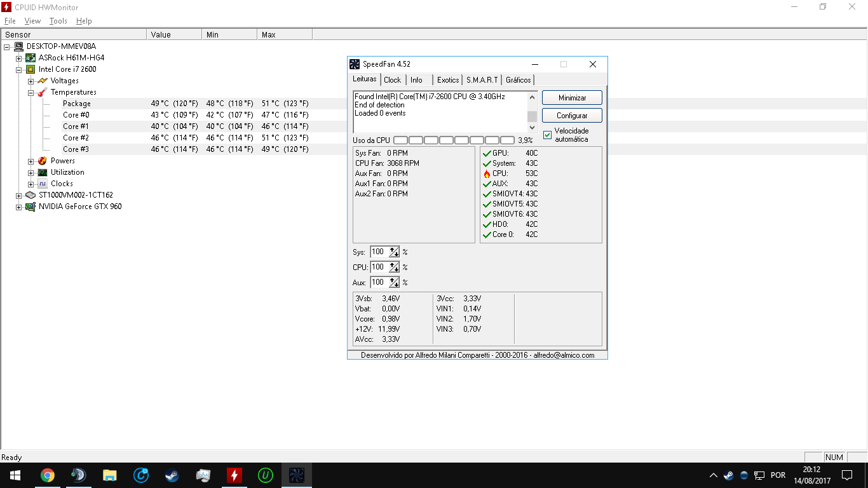Click the Configurar button in SpeedFan
The width and height of the screenshot is (868, 488).
pos(572,116)
